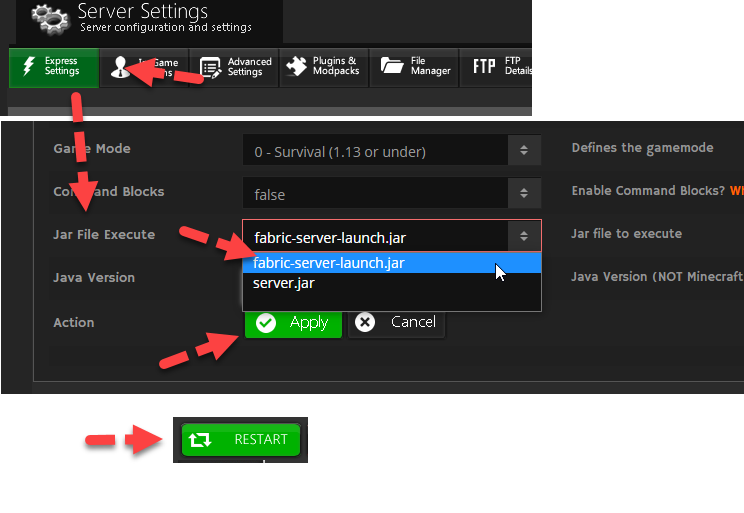This screenshot has width=744, height=513.
Task: Click the RESTART loop arrows icon
Action: pyautogui.click(x=200, y=440)
